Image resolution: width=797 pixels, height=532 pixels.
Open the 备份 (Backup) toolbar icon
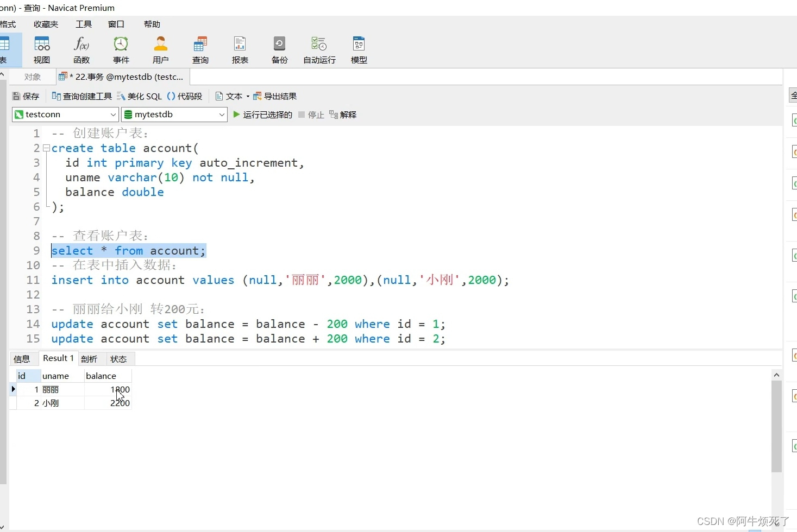point(280,50)
